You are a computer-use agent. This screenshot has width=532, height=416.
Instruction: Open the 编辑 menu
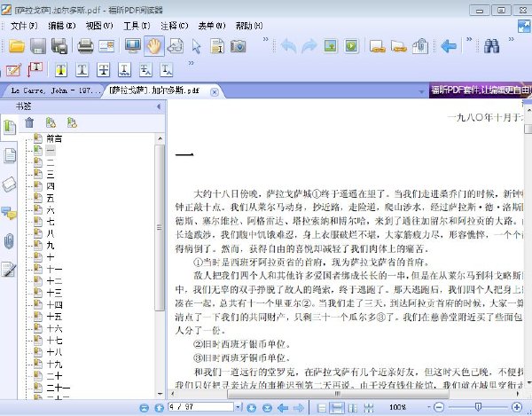click(62, 26)
